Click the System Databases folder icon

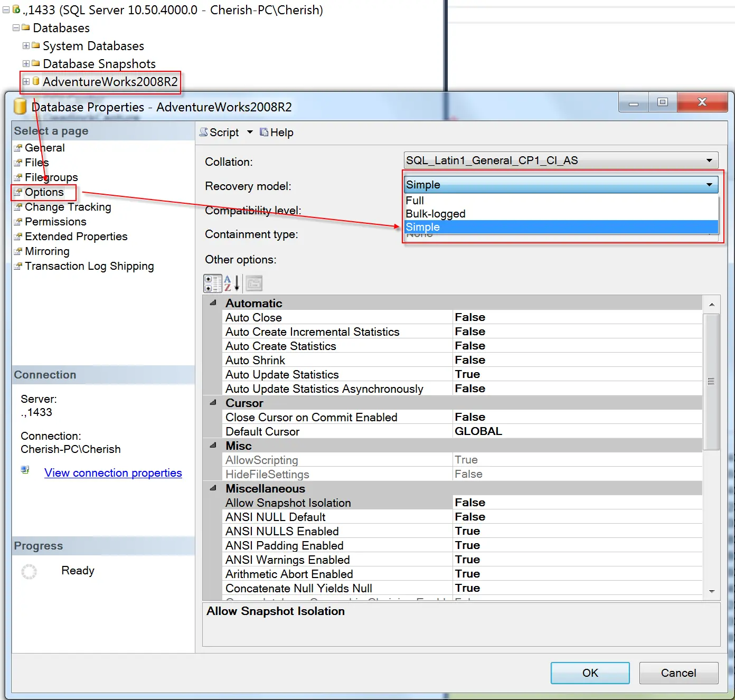point(35,45)
